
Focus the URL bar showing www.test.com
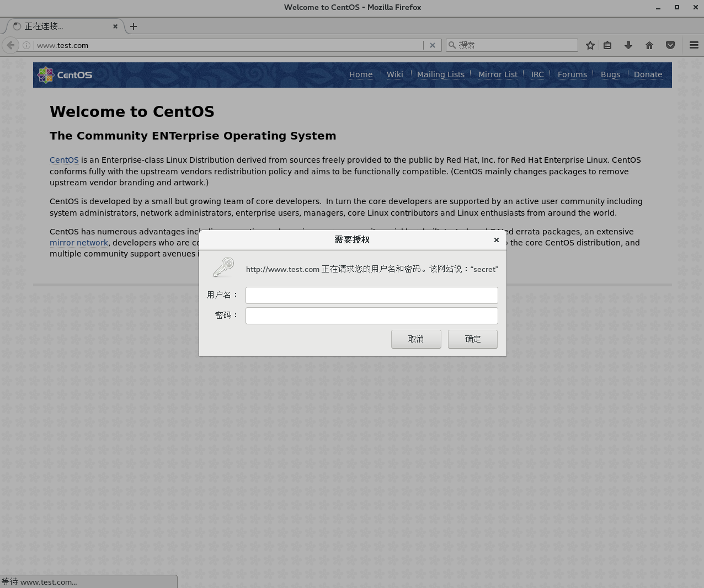tap(228, 45)
